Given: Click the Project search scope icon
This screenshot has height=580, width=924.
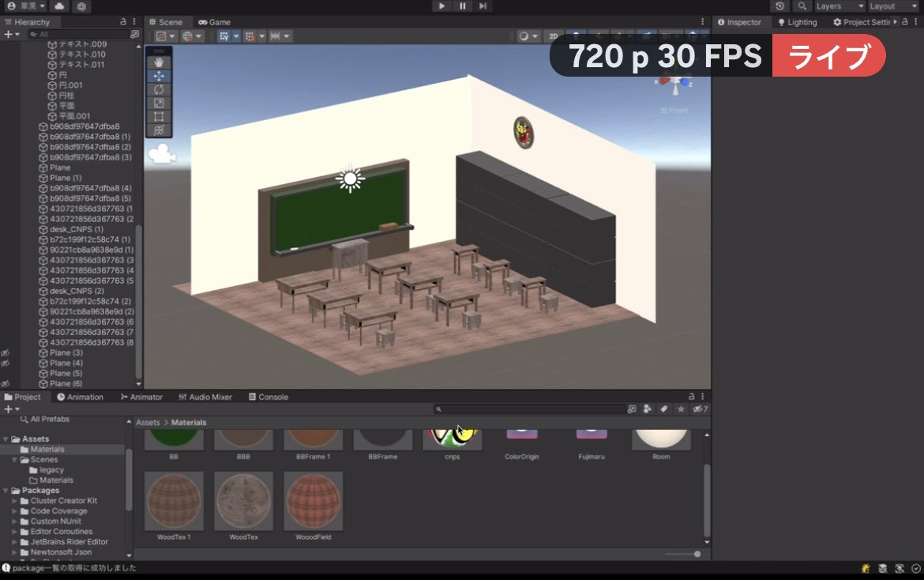Looking at the screenshot, I should 632,409.
